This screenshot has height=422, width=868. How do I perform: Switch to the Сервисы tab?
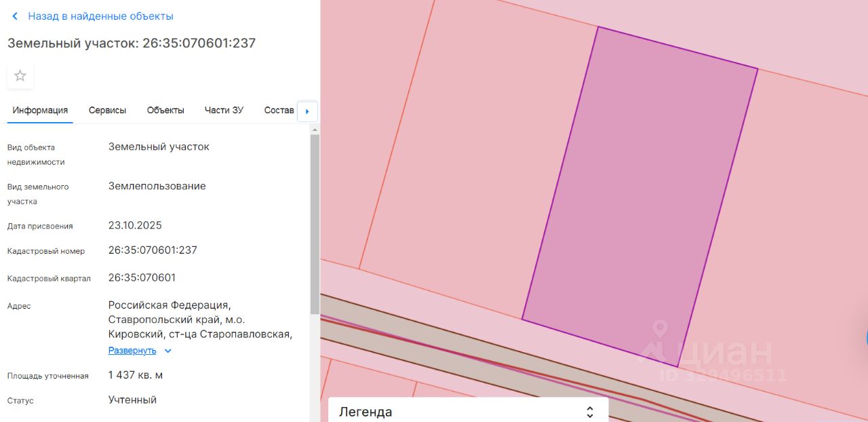[107, 110]
